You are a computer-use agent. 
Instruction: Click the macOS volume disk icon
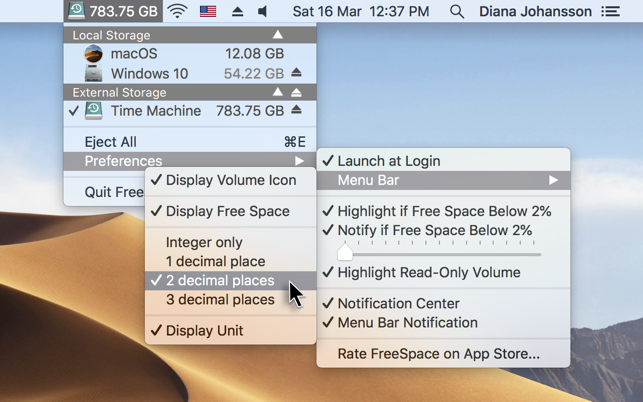point(93,54)
